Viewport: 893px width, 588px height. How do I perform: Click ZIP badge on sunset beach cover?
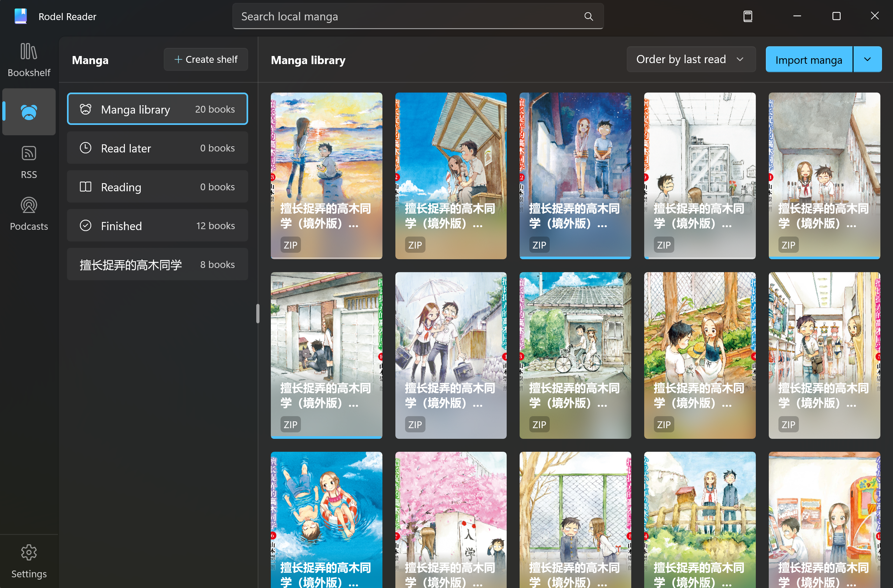291,245
